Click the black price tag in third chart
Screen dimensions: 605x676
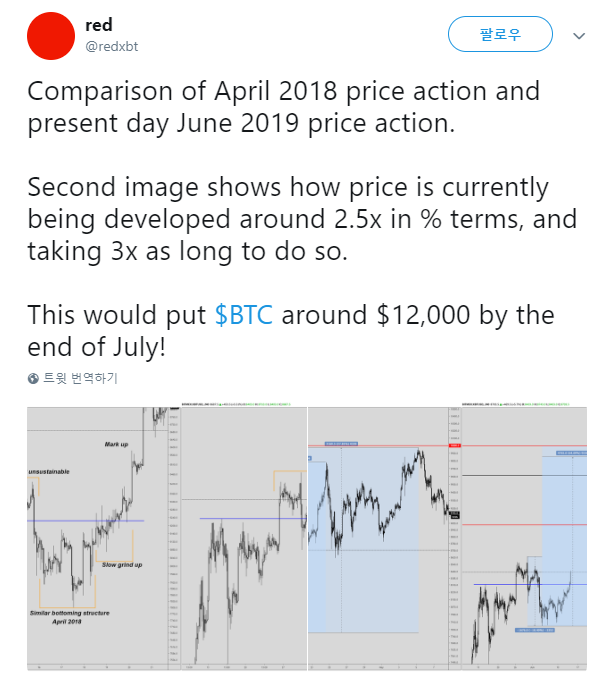[455, 514]
